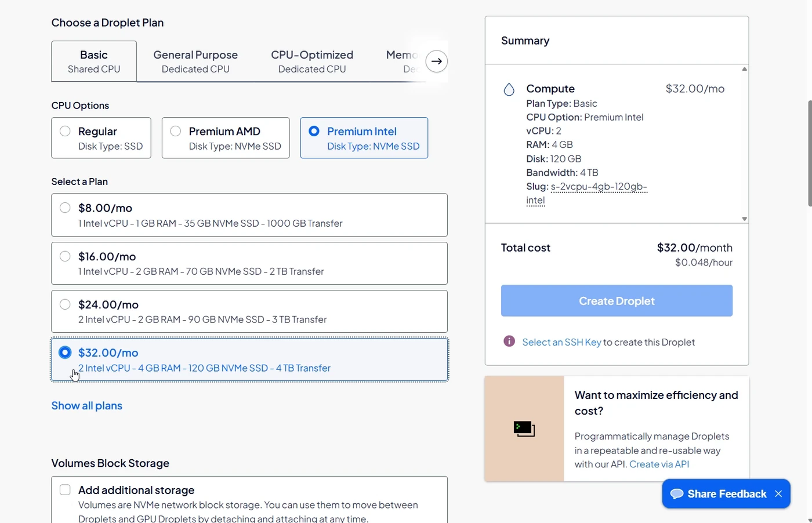
Task: Select the Premium AMD CPU option
Action: [x=226, y=138]
